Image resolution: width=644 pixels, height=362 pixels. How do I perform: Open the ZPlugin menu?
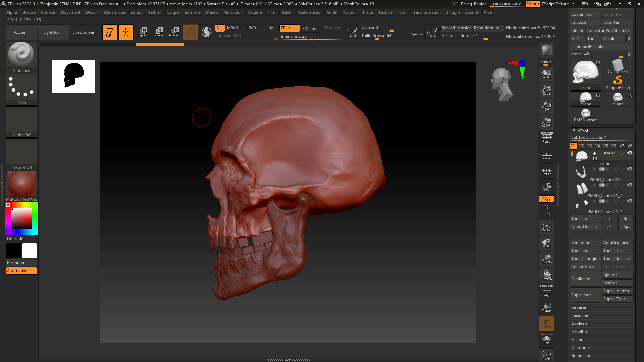pos(453,12)
